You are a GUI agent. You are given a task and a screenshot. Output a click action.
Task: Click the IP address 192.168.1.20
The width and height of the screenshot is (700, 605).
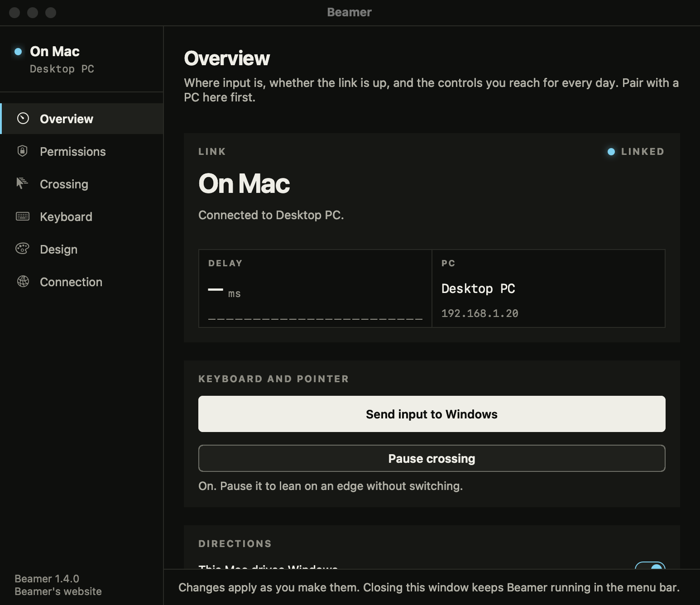click(x=480, y=313)
